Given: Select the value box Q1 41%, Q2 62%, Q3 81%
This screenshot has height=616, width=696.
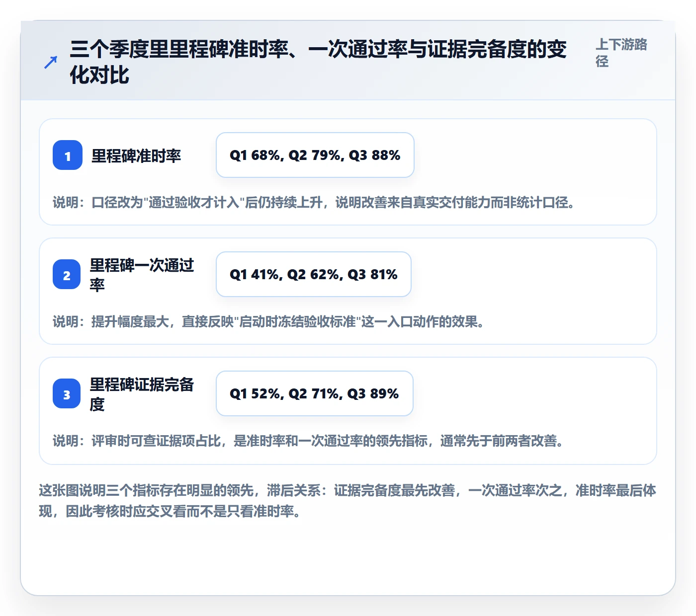Looking at the screenshot, I should coord(314,274).
